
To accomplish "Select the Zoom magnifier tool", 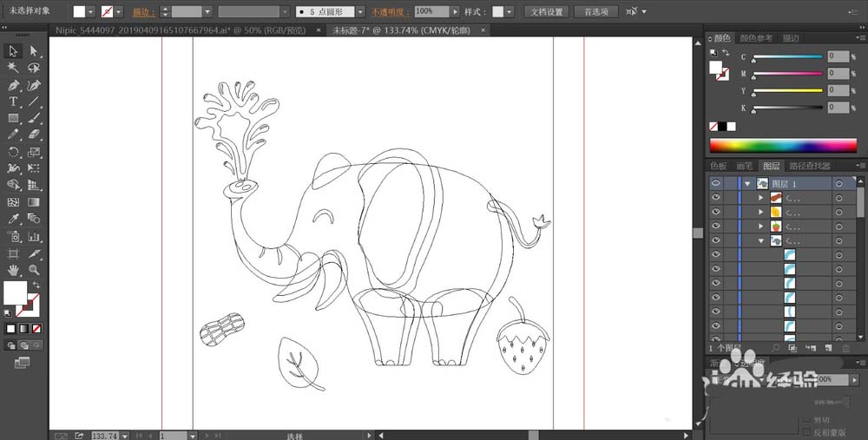I will pyautogui.click(x=34, y=270).
